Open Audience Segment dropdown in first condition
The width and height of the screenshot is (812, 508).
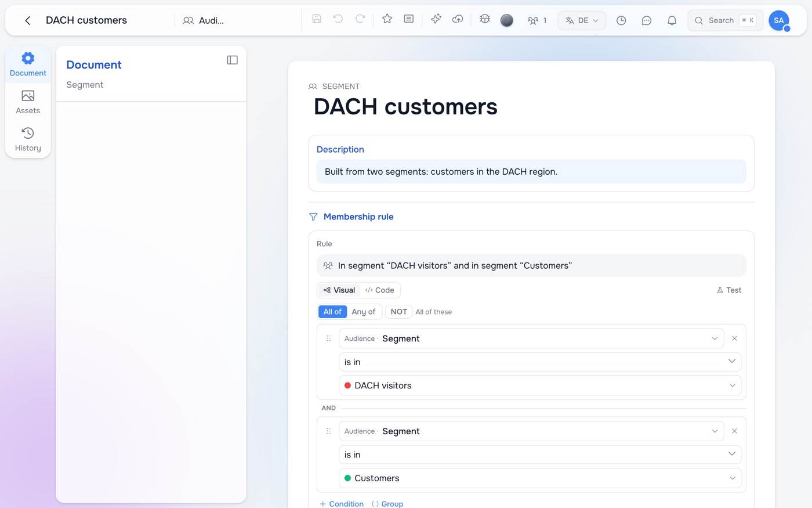[531, 338]
